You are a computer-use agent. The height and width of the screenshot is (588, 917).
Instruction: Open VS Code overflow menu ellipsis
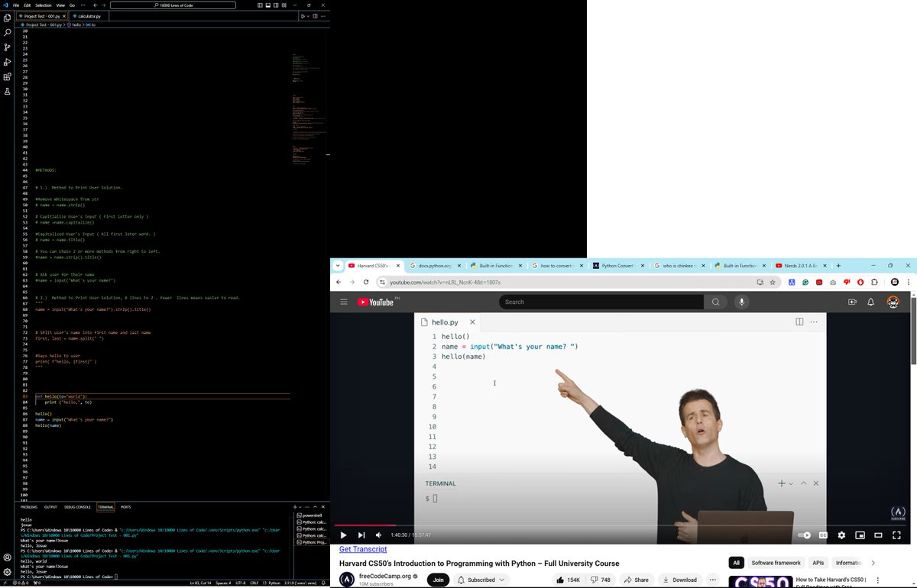[83, 5]
